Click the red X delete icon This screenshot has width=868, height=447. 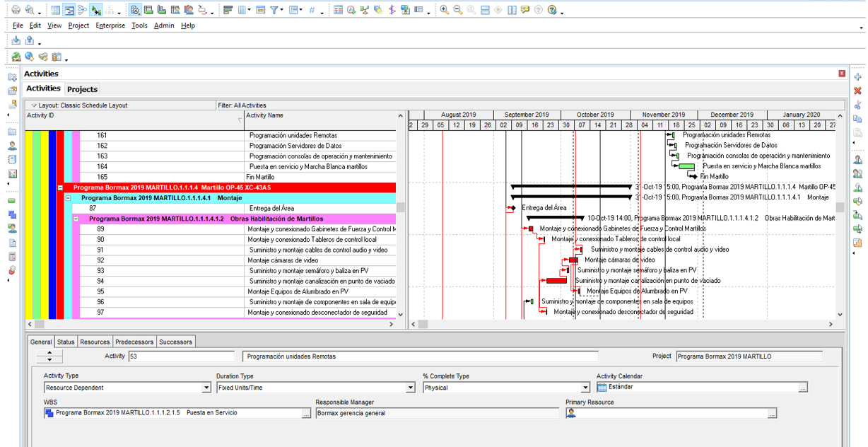pos(857,91)
